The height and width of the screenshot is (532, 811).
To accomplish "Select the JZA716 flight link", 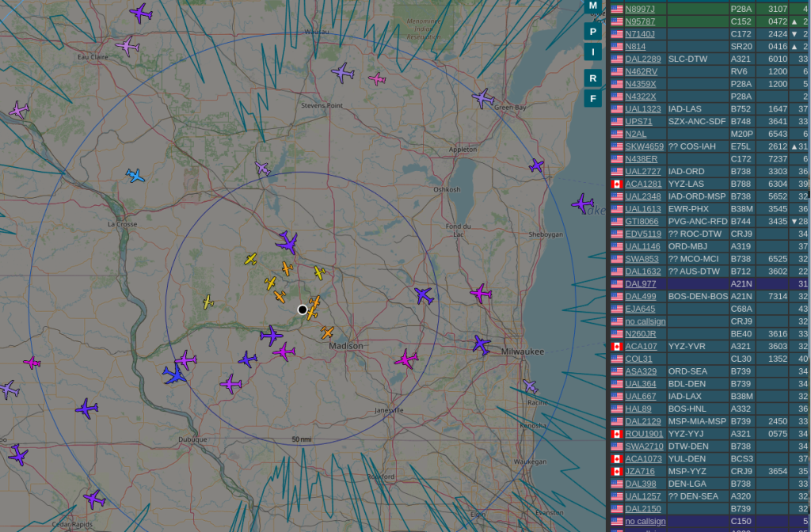I will [639, 472].
